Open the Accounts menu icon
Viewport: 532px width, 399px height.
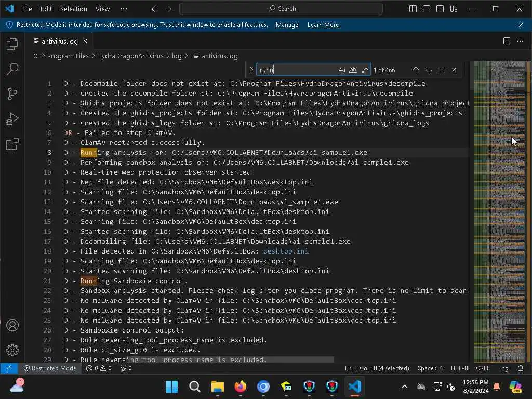(x=12, y=325)
